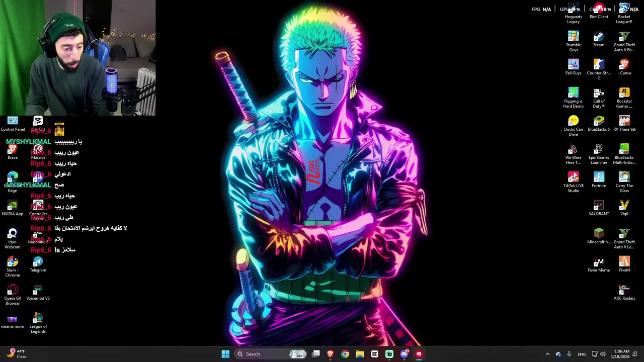Select the Brave desktop shortcut
Screen dimensions: 644x362
[13, 152]
